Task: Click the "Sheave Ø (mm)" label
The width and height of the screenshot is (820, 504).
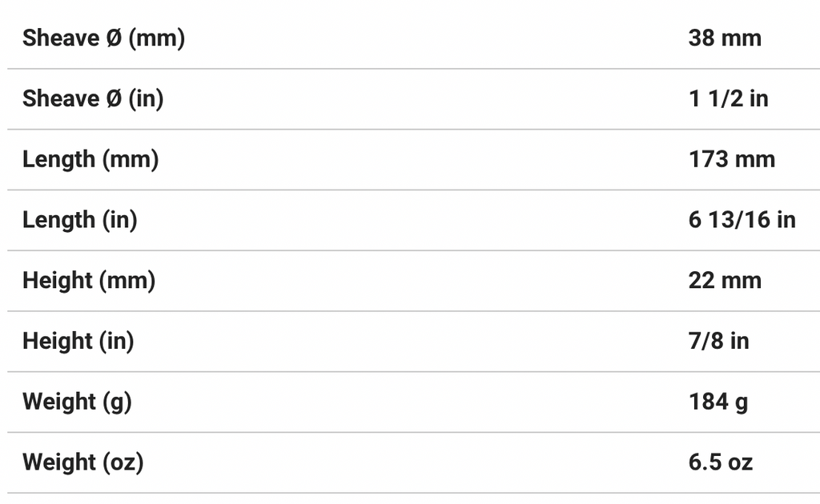Action: click(103, 38)
